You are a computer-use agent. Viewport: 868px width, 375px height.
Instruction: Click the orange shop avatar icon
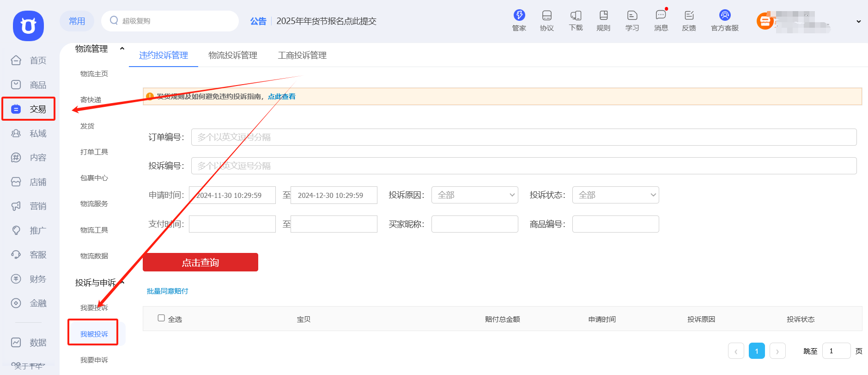tap(765, 21)
